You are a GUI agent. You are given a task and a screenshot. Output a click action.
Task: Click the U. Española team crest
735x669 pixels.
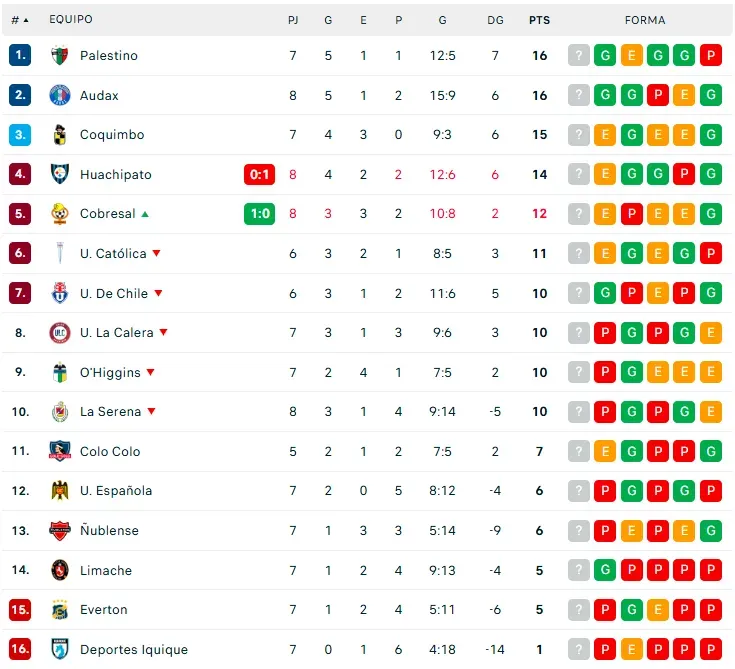(x=60, y=491)
